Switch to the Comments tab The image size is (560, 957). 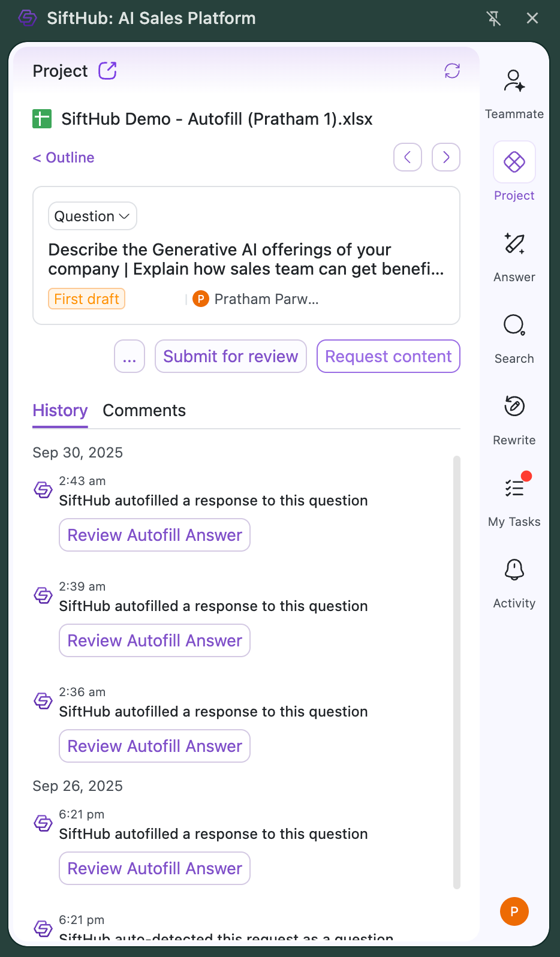(144, 411)
